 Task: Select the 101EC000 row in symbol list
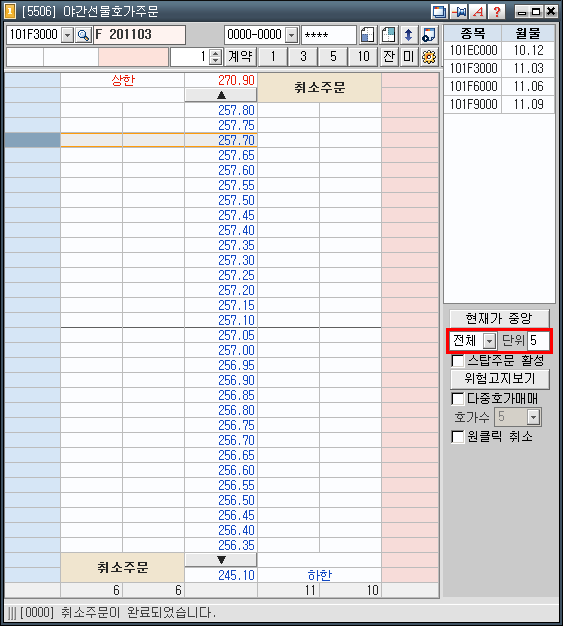[499, 50]
